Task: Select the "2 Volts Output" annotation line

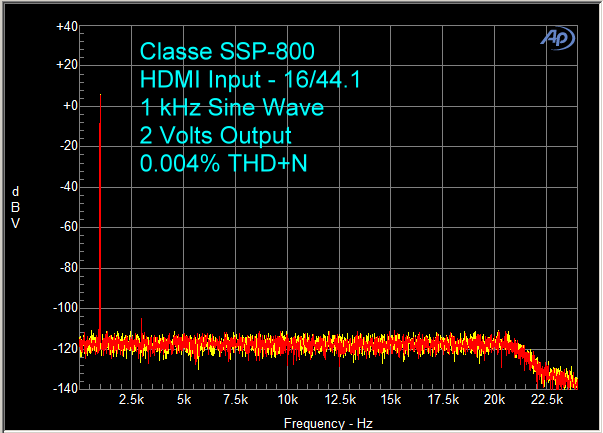Action: (215, 135)
